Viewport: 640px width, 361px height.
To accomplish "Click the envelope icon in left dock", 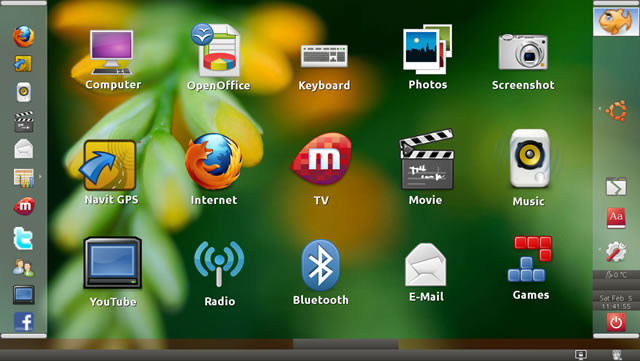I will [24, 148].
